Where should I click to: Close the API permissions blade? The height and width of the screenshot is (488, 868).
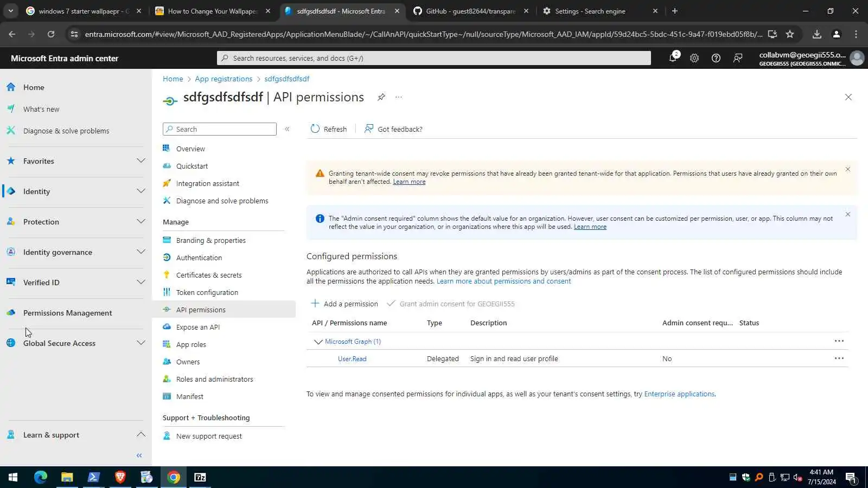point(848,97)
